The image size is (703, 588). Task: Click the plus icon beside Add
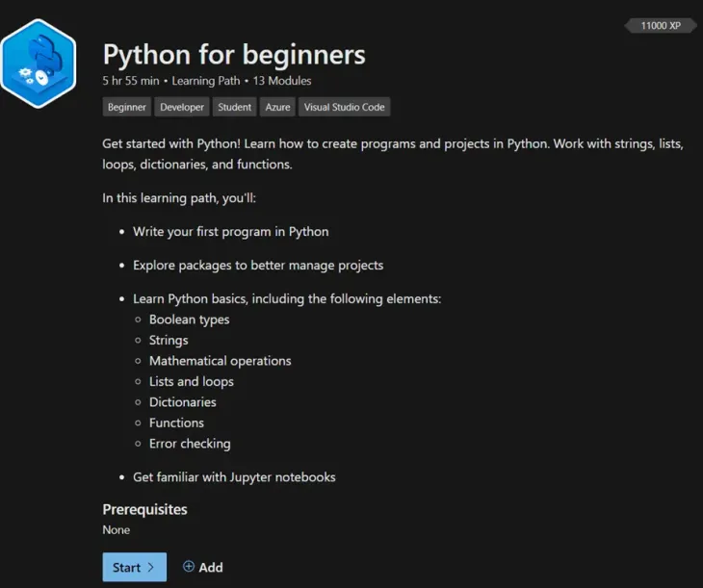pyautogui.click(x=189, y=567)
